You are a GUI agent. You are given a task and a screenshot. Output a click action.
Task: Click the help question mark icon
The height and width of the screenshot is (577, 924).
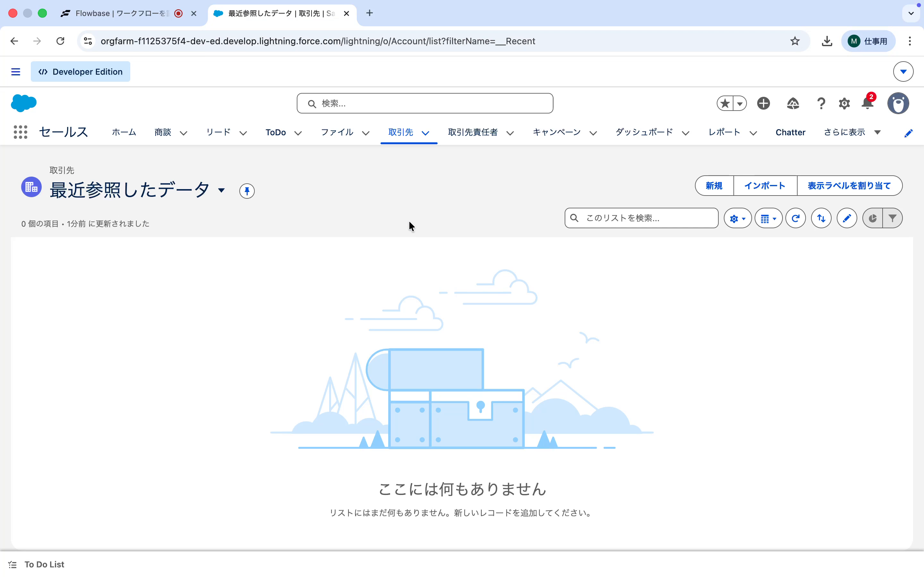pos(820,104)
